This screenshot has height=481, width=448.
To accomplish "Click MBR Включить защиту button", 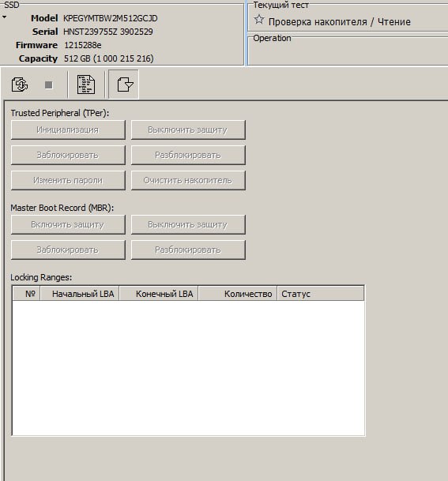I will pyautogui.click(x=68, y=224).
